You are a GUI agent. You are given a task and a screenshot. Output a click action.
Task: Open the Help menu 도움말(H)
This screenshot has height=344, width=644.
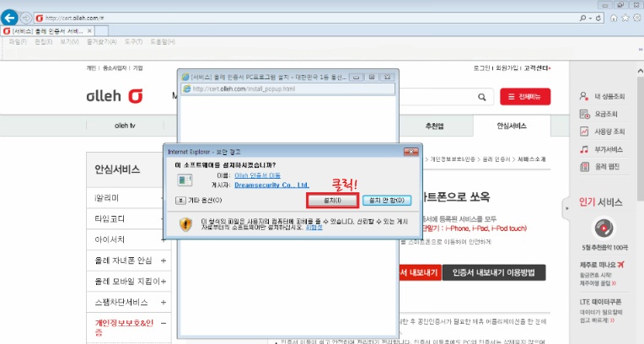163,42
